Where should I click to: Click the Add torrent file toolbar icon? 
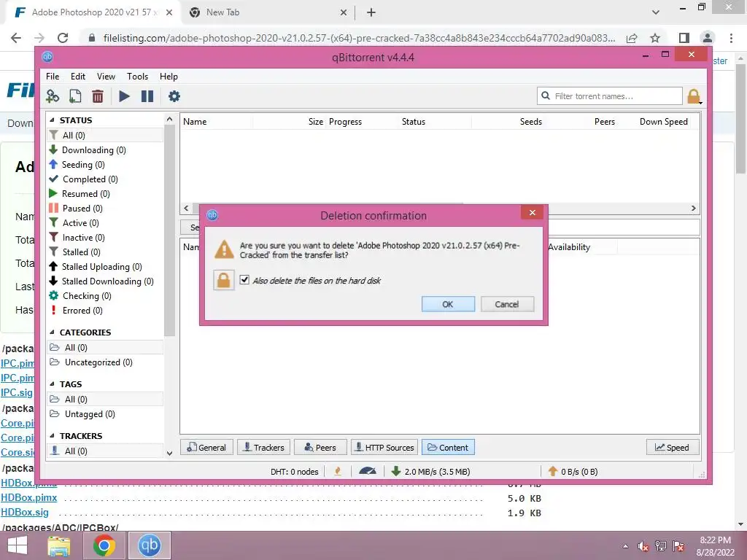(x=75, y=96)
